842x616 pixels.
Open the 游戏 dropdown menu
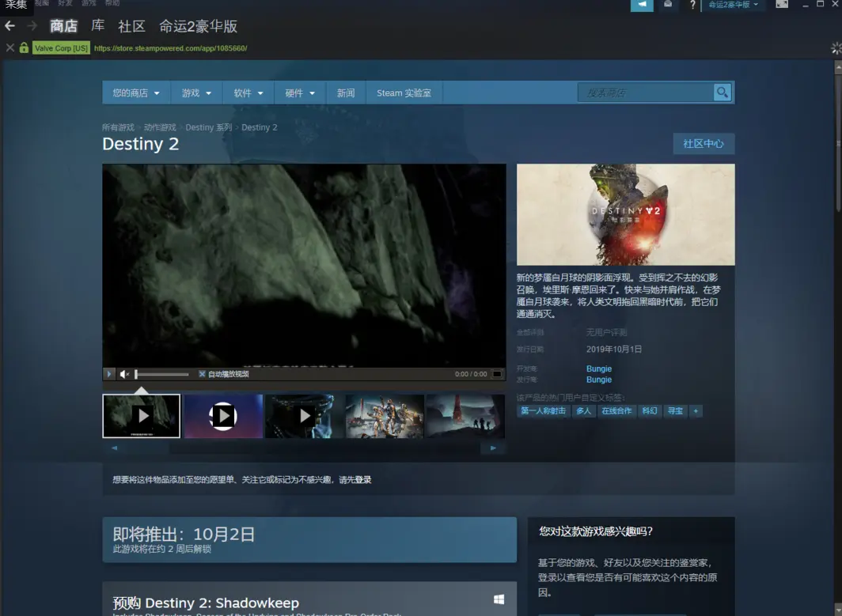pyautogui.click(x=196, y=93)
